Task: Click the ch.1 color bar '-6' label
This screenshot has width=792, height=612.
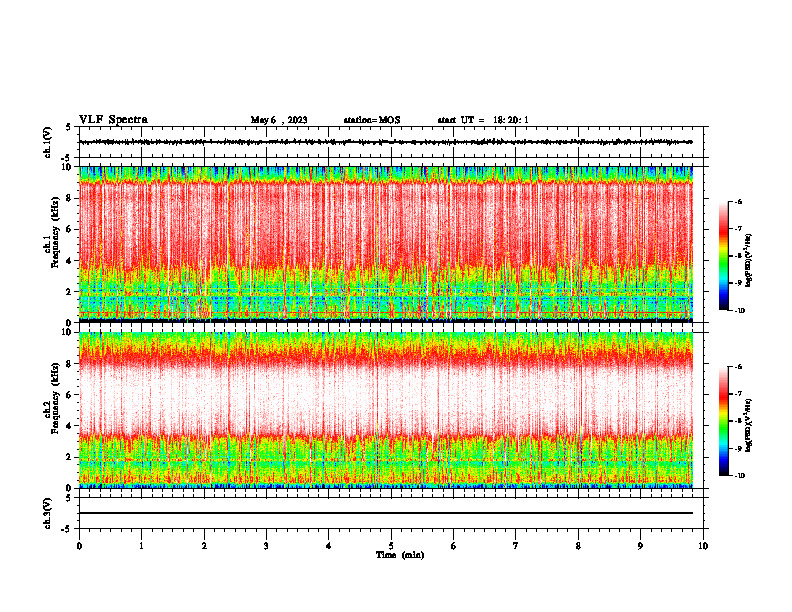Action: tap(739, 202)
